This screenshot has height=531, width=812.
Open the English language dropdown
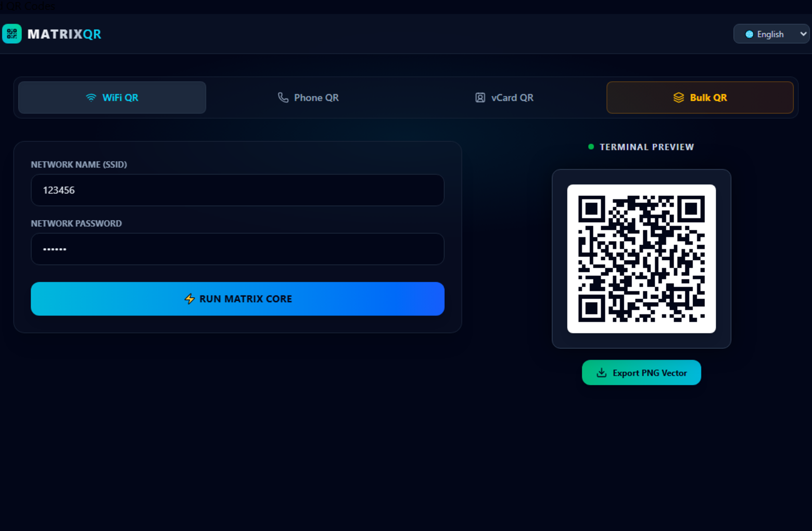[x=771, y=34]
